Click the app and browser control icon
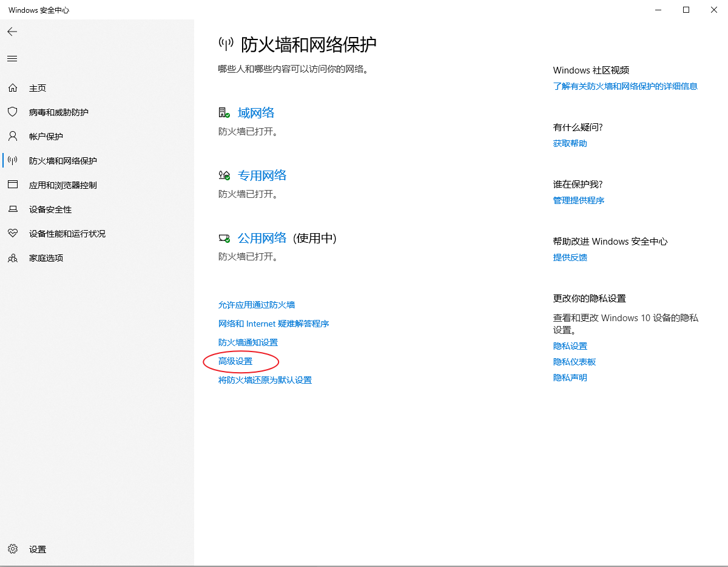This screenshot has height=567, width=728. [12, 185]
